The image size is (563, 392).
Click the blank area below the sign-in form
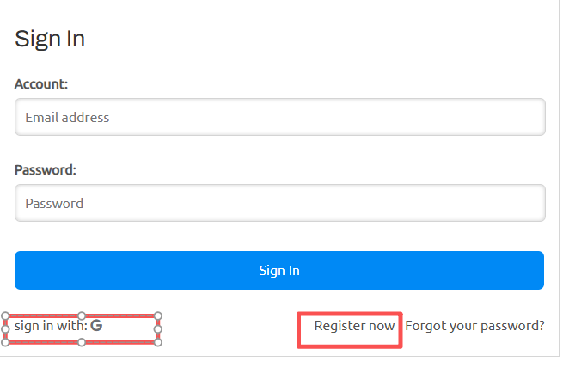(x=279, y=374)
